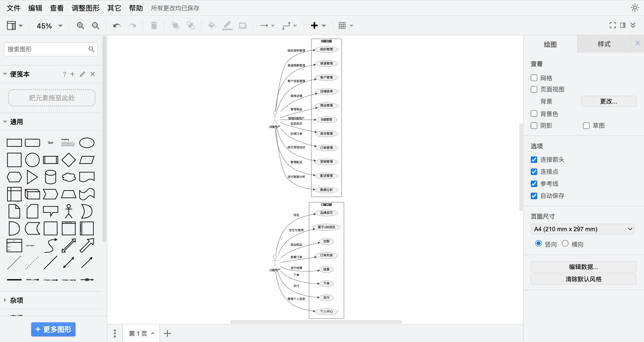Open the A4 page size dropdown
Screen dimensions: 644x342
[582, 229]
